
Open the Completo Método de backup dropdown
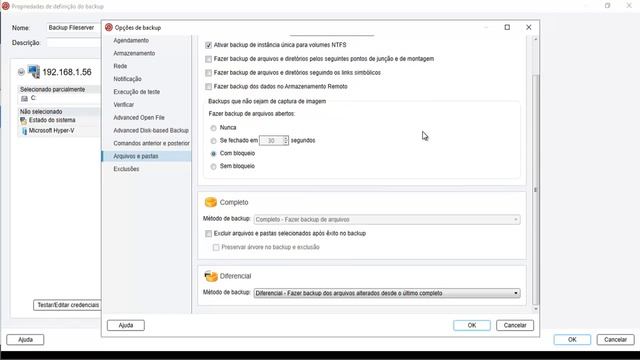click(387, 220)
